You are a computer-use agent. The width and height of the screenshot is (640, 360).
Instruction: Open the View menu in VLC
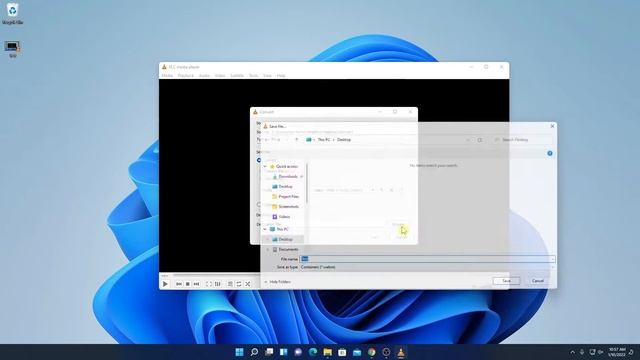coord(267,76)
